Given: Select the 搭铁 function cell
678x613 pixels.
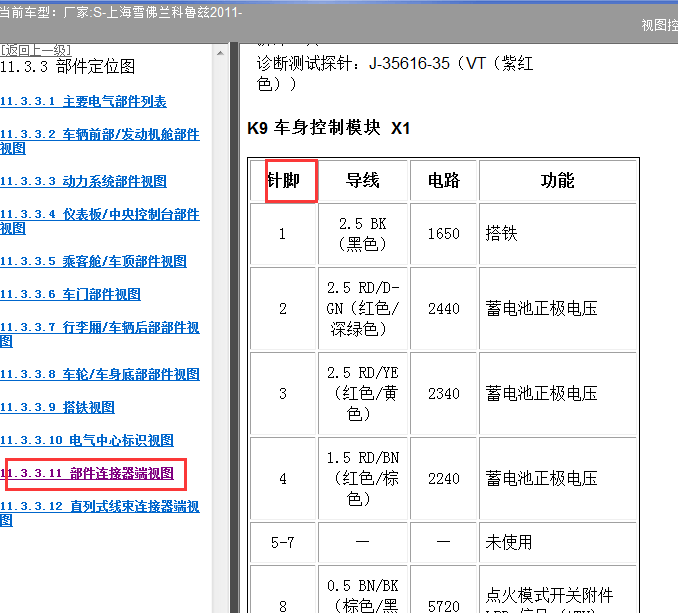Looking at the screenshot, I should (557, 234).
